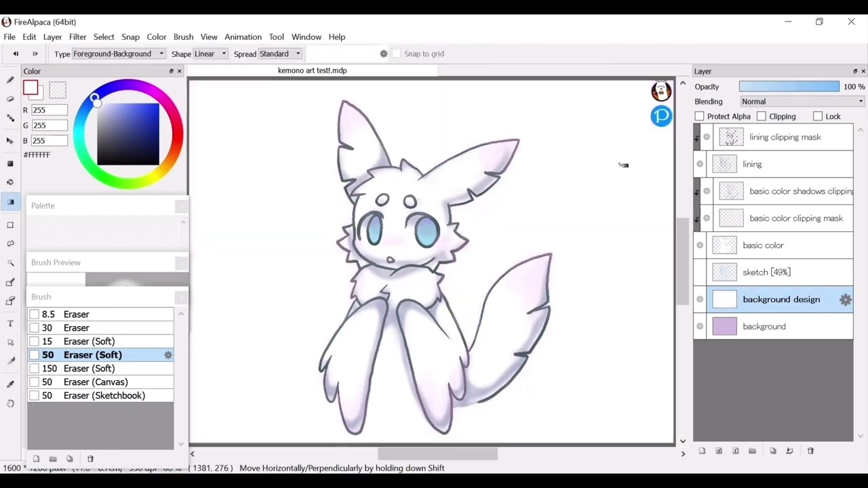Toggle Snap to grid checkbox
Screen dimensions: 868x488
(397, 54)
